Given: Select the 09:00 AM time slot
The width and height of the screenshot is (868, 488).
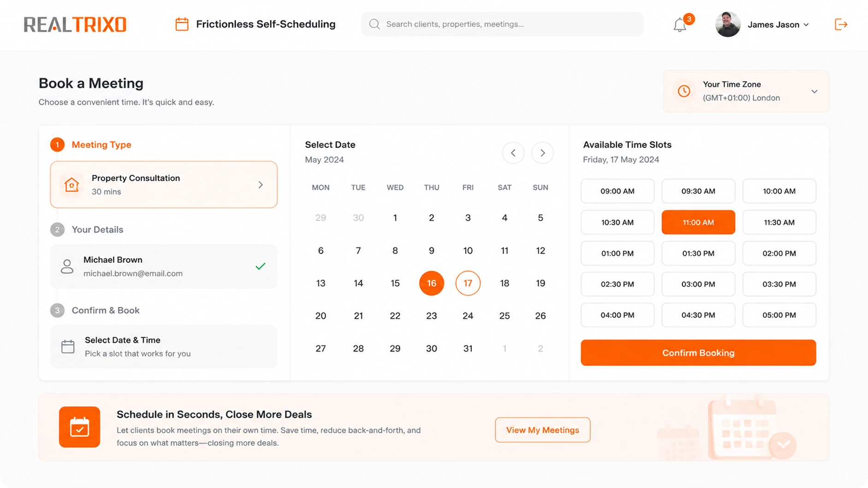Looking at the screenshot, I should [x=617, y=191].
